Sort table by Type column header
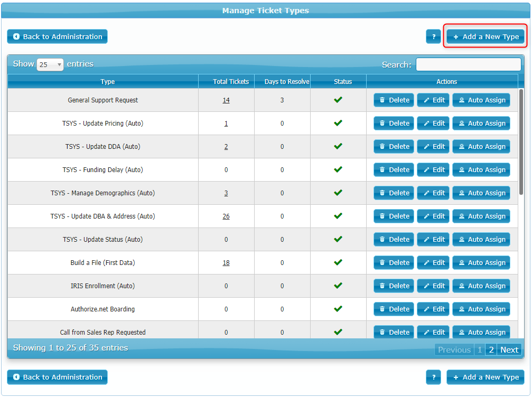The width and height of the screenshot is (532, 398). (108, 82)
